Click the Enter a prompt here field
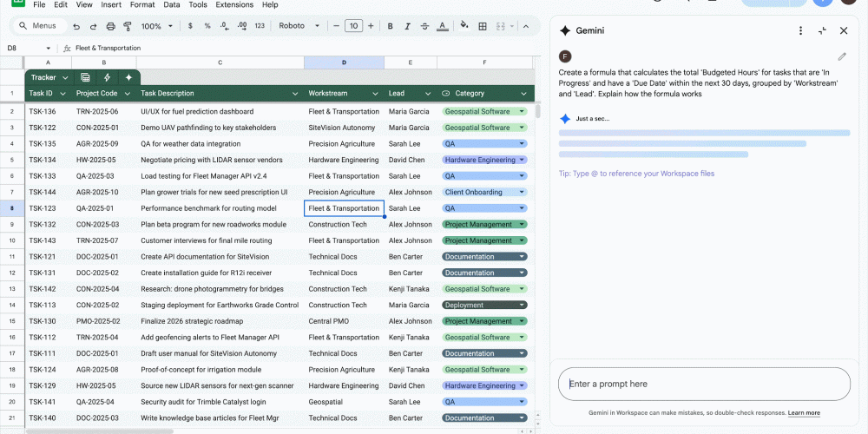Image resolution: width=868 pixels, height=434 pixels. click(x=703, y=384)
